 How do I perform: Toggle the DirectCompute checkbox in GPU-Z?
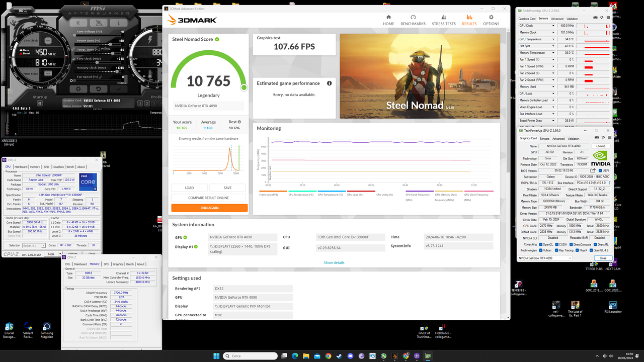[572, 244]
